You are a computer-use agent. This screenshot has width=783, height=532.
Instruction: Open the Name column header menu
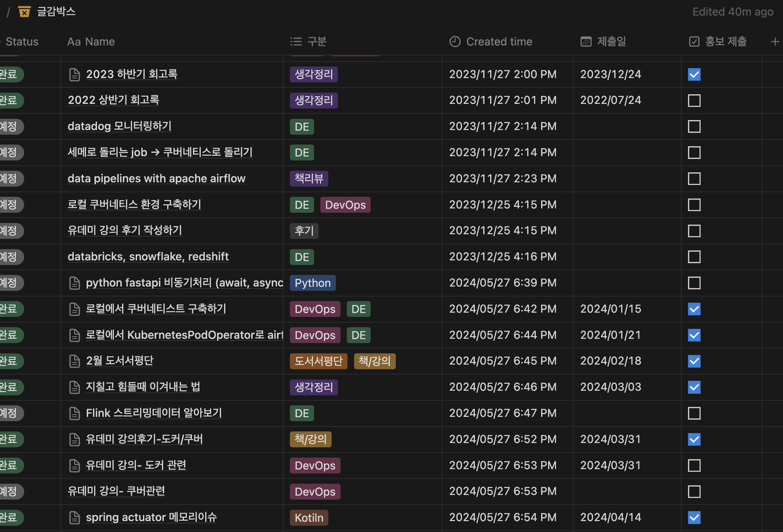tap(100, 42)
